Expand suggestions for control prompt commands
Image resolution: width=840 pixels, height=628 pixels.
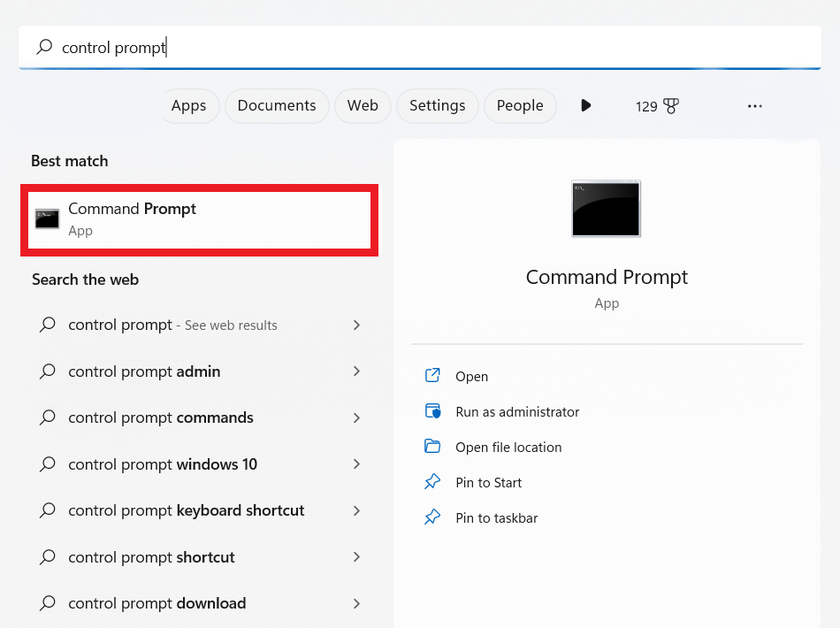356,417
